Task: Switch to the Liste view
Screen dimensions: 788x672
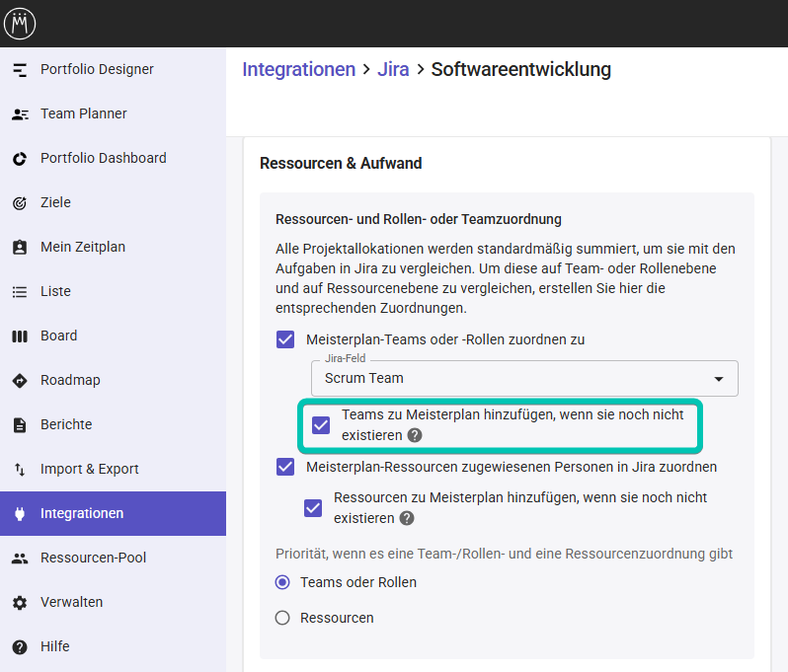Action: pos(114,292)
